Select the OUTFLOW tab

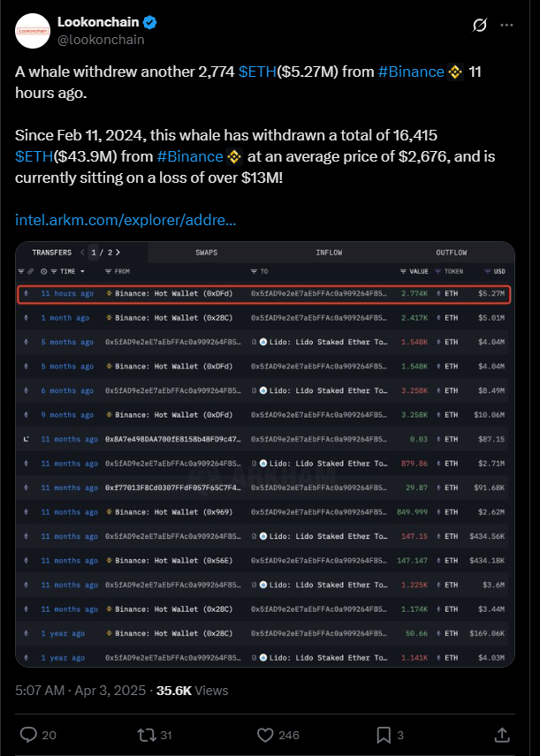tap(452, 253)
